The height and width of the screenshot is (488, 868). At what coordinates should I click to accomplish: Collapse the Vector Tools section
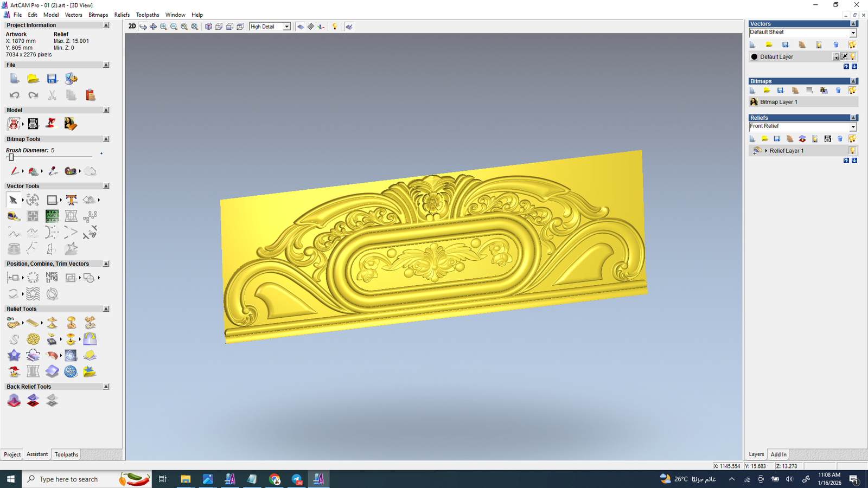[x=106, y=186]
